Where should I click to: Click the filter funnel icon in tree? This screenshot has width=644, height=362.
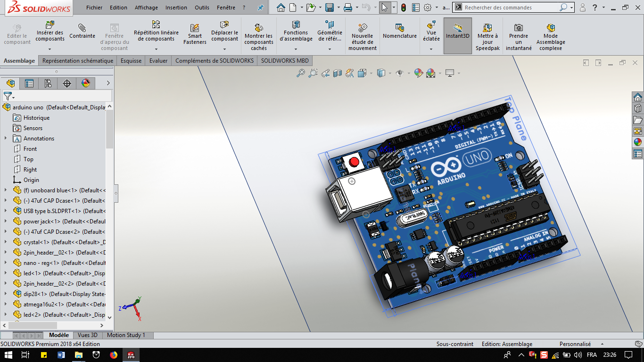[8, 96]
